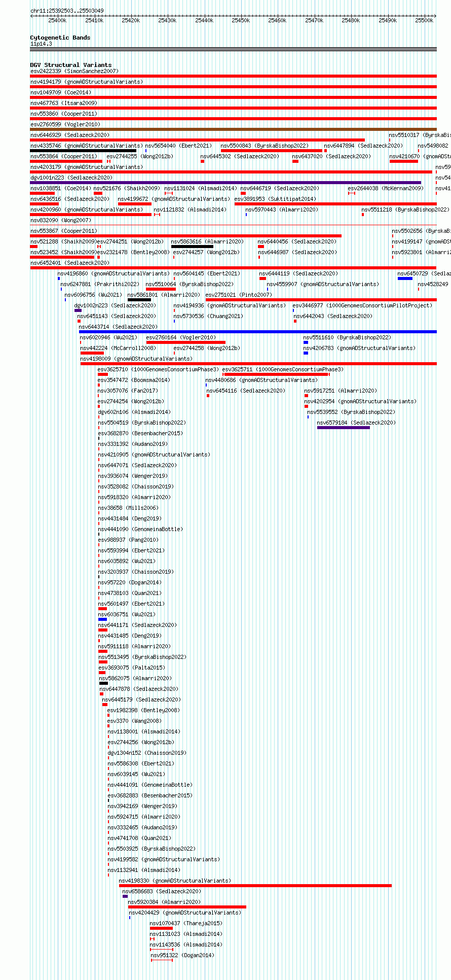Open nsv1038851 (Coe2014) label
Image resolution: width=451 pixels, height=980 pixels.
61,188
